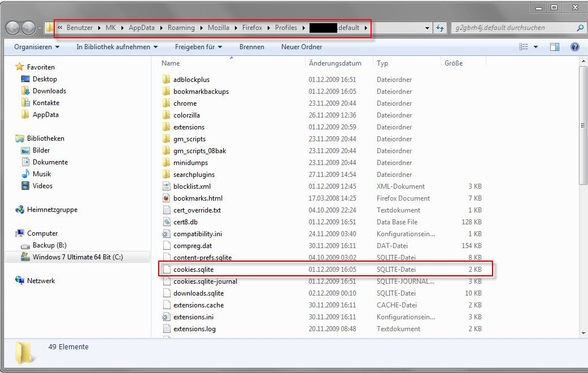Screen dimensions: 588x373
Task: Click the Back navigation arrow button
Action: [x=14, y=28]
